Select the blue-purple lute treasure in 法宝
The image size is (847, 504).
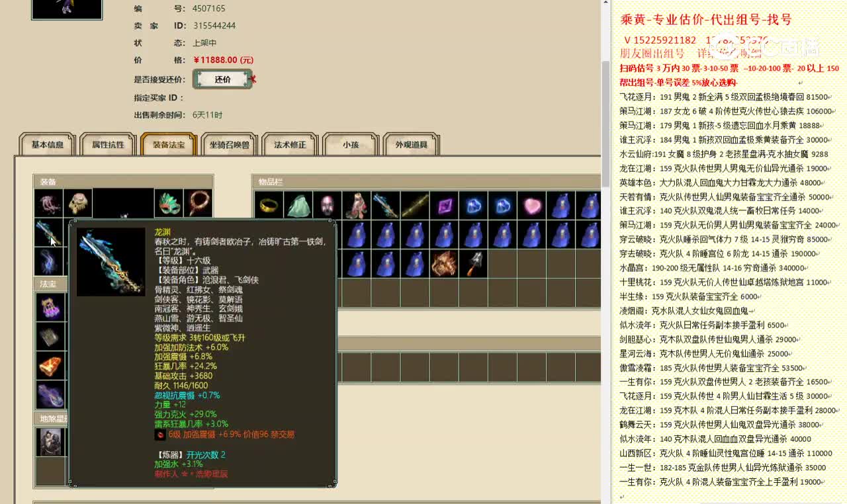50,396
